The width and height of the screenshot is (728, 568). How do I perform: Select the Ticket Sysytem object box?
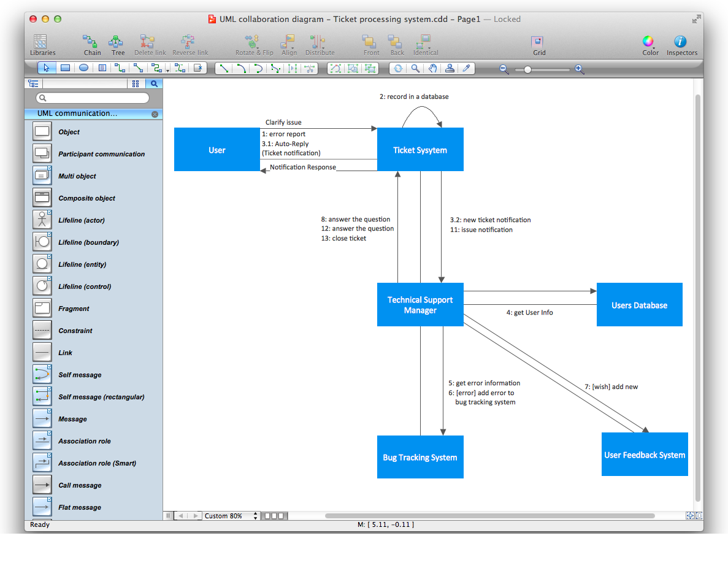(420, 150)
